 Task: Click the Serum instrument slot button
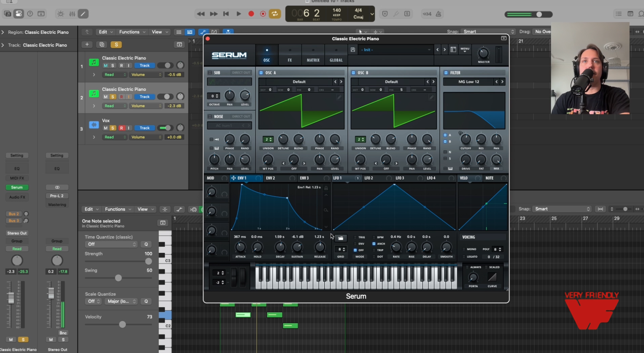17,188
